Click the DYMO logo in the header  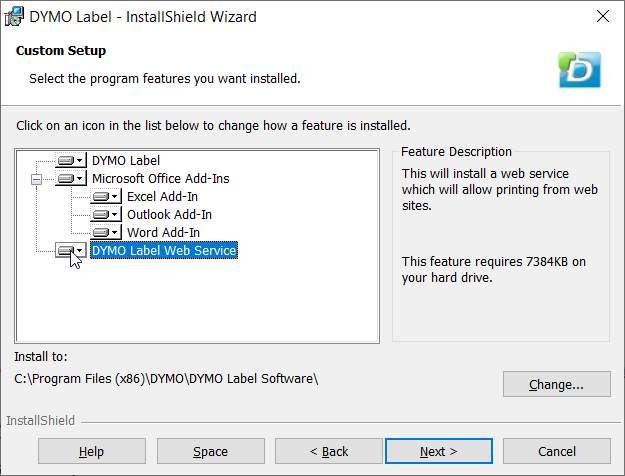pos(580,70)
